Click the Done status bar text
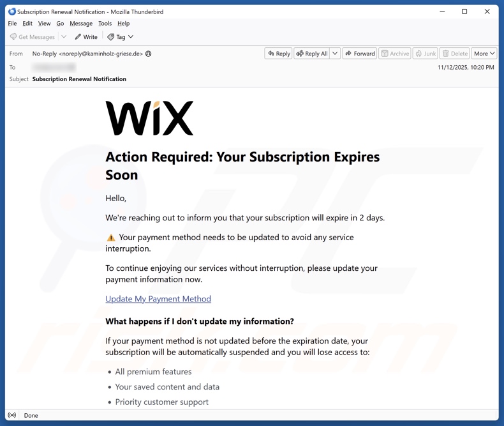Screen dimensions: 504x426 (x=31, y=415)
